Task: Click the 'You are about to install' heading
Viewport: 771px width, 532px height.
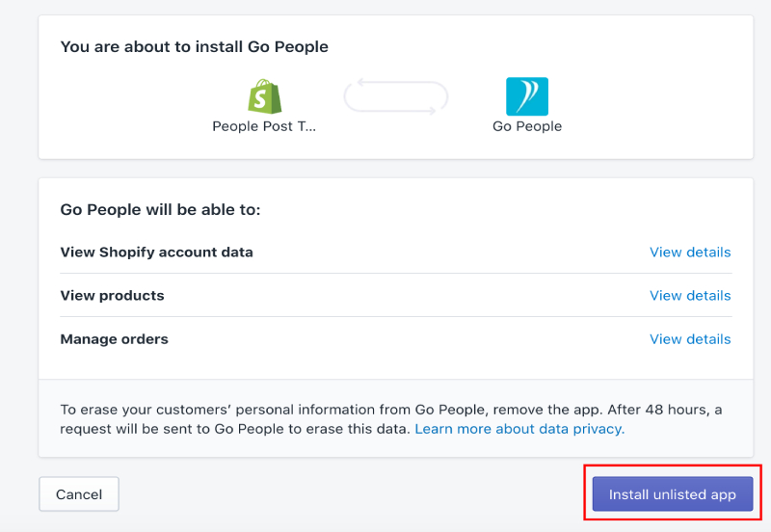Action: pos(195,46)
